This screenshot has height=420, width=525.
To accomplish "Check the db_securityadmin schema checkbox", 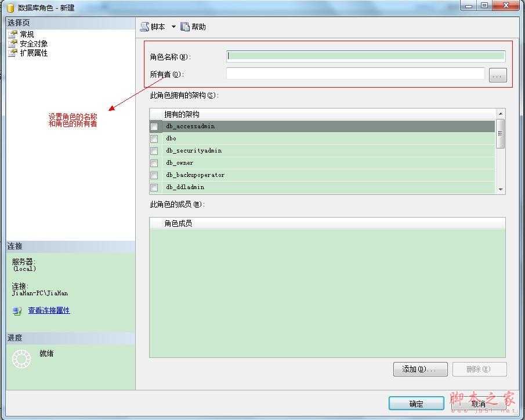I will click(x=154, y=151).
